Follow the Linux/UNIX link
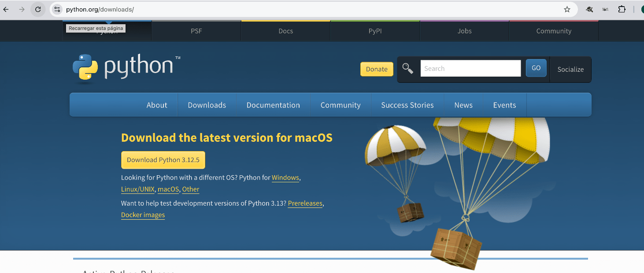The height and width of the screenshot is (273, 644). (x=138, y=189)
